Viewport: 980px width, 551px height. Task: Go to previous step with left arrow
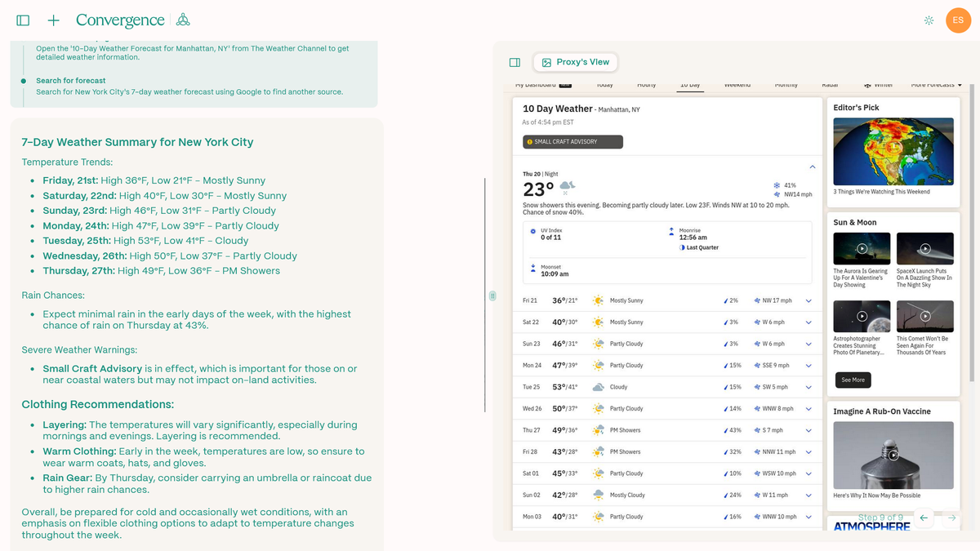924,518
